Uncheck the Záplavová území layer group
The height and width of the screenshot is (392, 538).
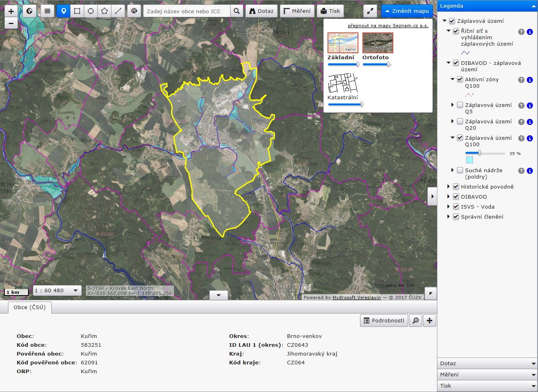452,21
